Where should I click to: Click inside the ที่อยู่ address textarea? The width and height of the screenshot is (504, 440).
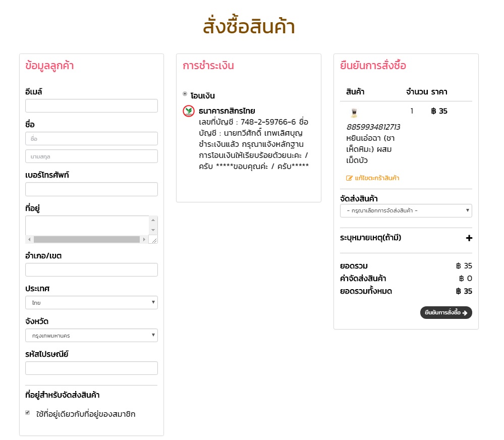click(87, 225)
